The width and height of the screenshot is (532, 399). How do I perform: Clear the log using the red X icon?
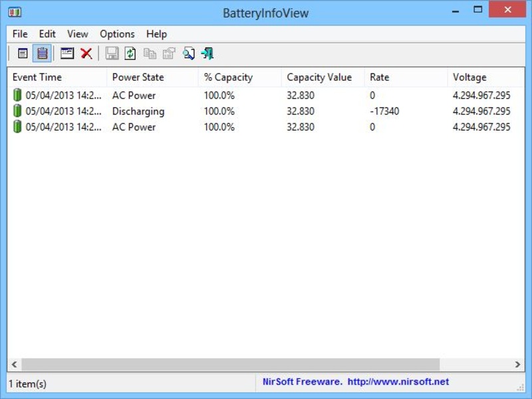(86, 53)
